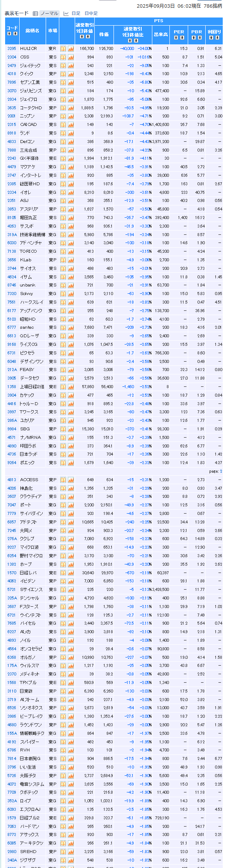This screenshot has height=868, width=227.
Task: Click the 786銘柄 count text
Action: coord(213,6)
